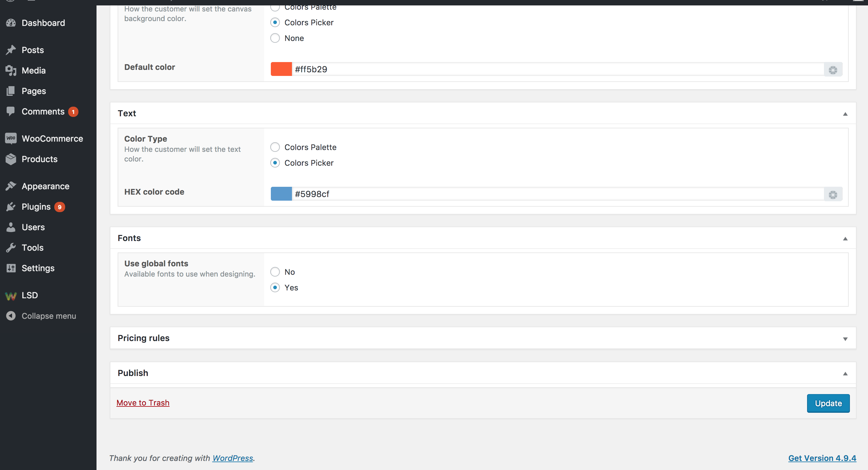Click the Media library icon

[x=11, y=70]
